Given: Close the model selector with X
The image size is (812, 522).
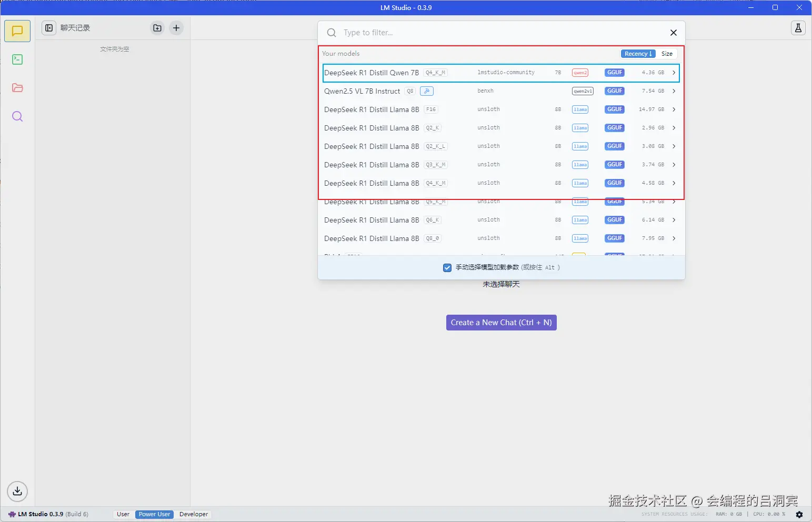Looking at the screenshot, I should coord(673,33).
